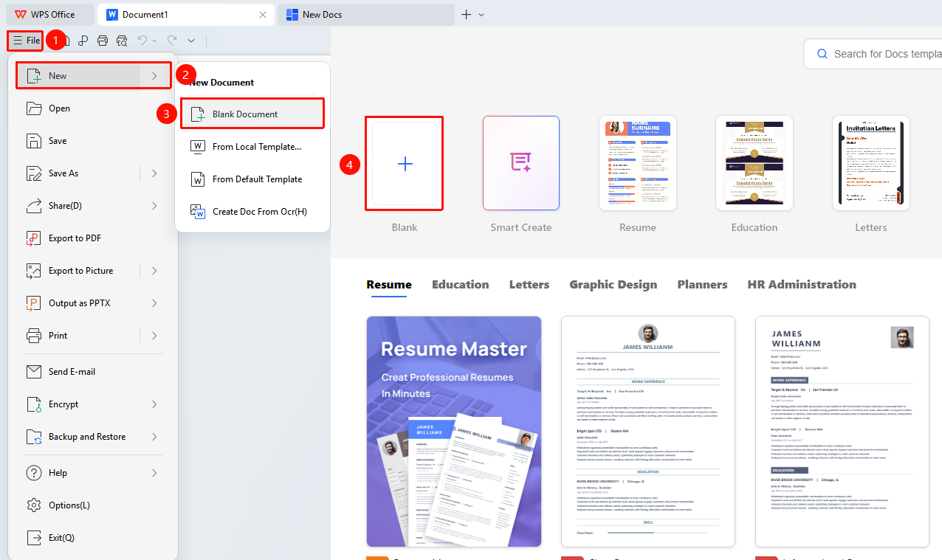Select Create Doc From Ocr(H)
Screen dimensions: 942x560
tap(252, 212)
